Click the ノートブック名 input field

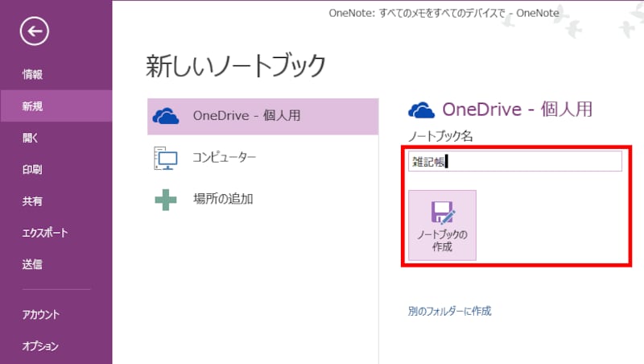tap(515, 161)
